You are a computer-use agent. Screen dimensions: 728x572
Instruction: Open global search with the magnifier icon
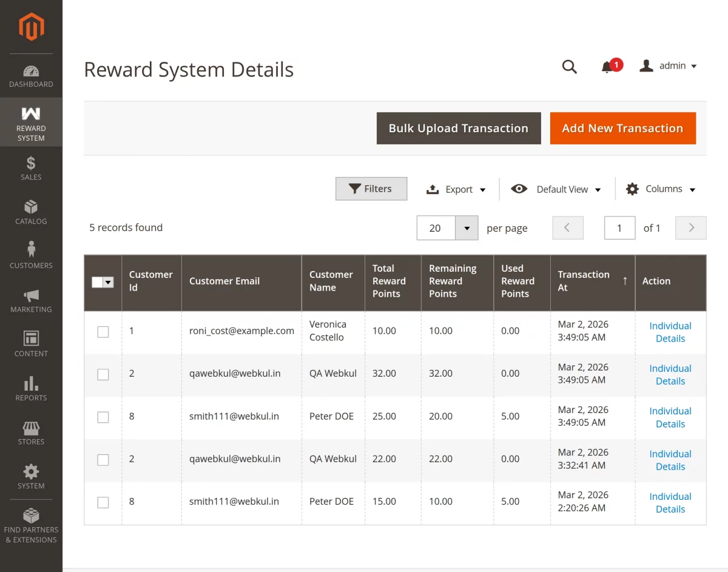569,67
